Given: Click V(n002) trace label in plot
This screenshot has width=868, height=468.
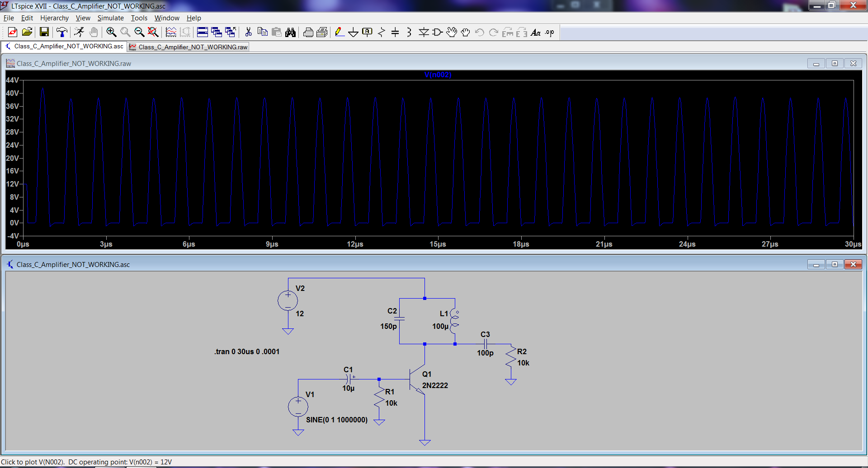Looking at the screenshot, I should [438, 75].
